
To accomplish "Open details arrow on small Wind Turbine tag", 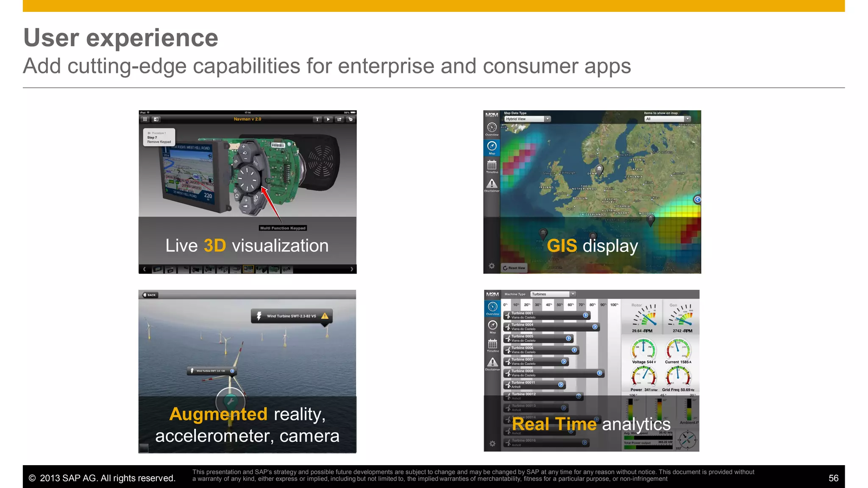I will point(232,371).
